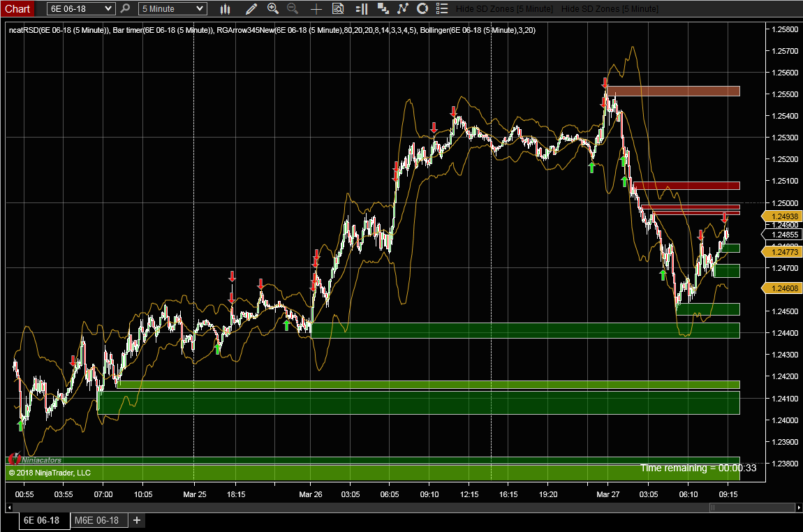803x532 pixels.
Task: Select the drawing tools pencil icon
Action: click(x=251, y=8)
